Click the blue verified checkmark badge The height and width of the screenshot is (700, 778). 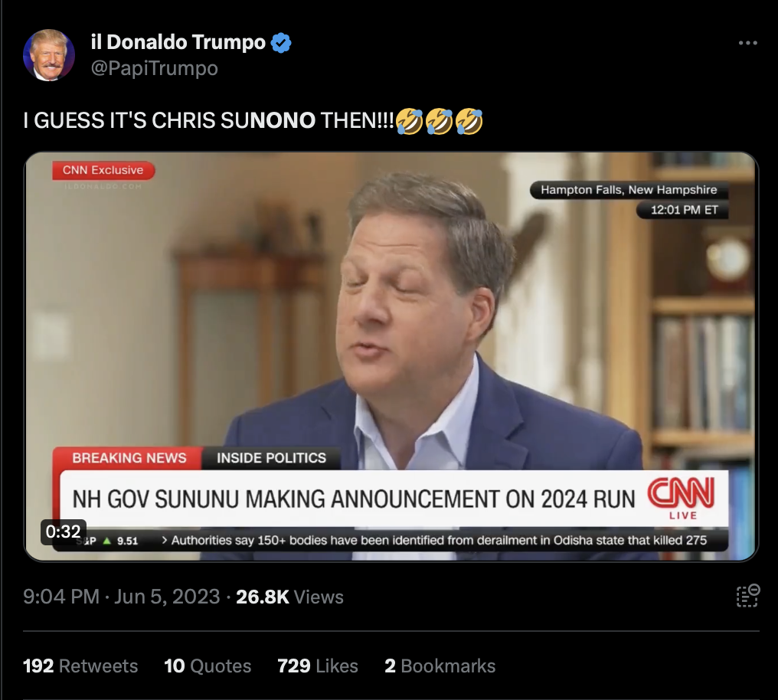pyautogui.click(x=281, y=43)
